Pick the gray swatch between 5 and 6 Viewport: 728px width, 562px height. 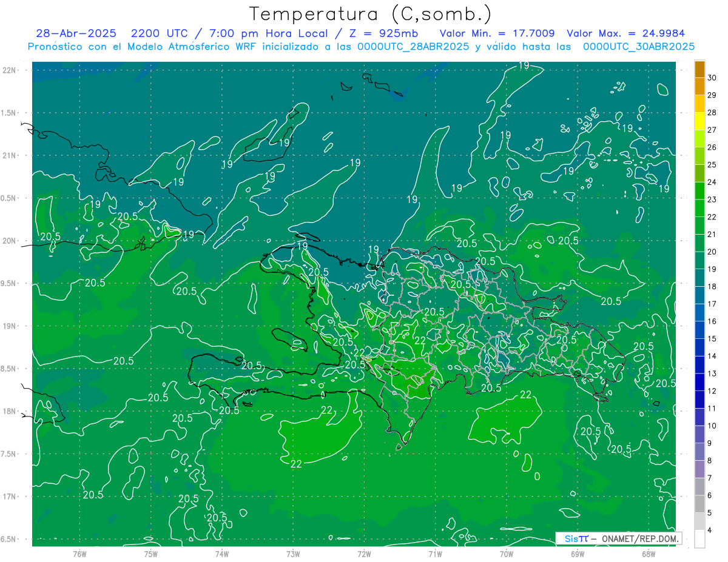[x=699, y=504]
